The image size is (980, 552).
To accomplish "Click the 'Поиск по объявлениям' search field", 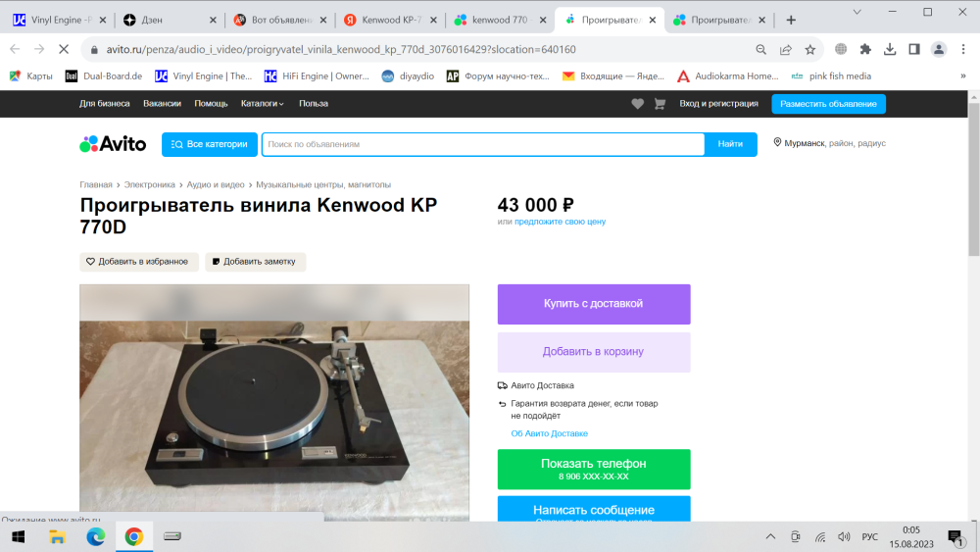I will pos(483,144).
